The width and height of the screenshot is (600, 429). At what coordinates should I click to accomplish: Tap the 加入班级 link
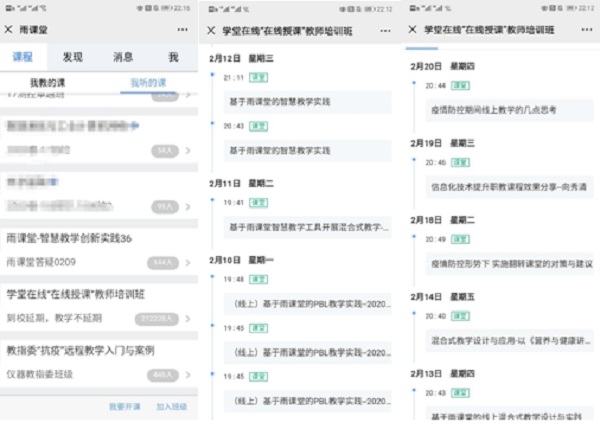click(171, 407)
